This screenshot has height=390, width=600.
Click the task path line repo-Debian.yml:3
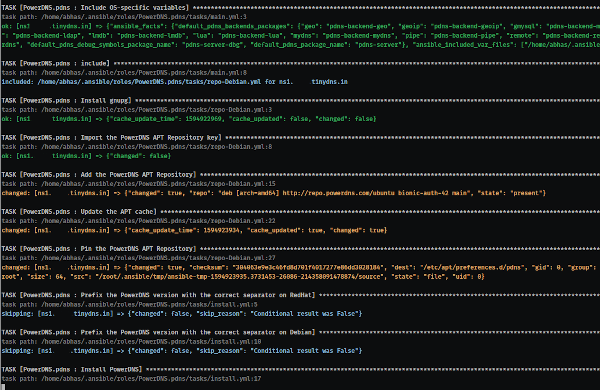tap(137, 109)
